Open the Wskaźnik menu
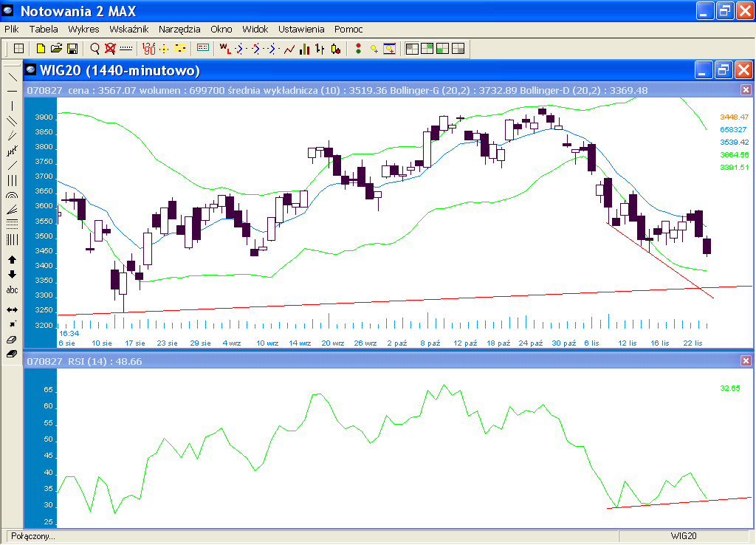Viewport: 756px width, 545px height. tap(128, 30)
